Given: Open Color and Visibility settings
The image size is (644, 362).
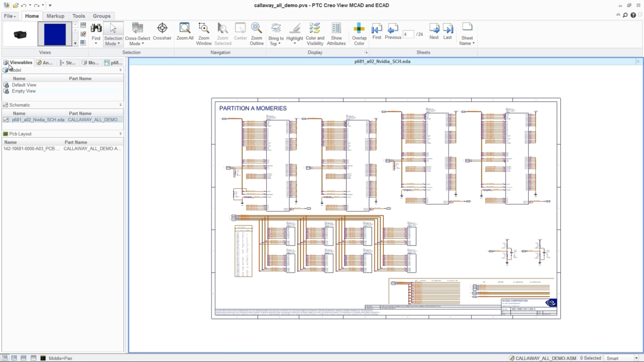Looking at the screenshot, I should [x=315, y=33].
